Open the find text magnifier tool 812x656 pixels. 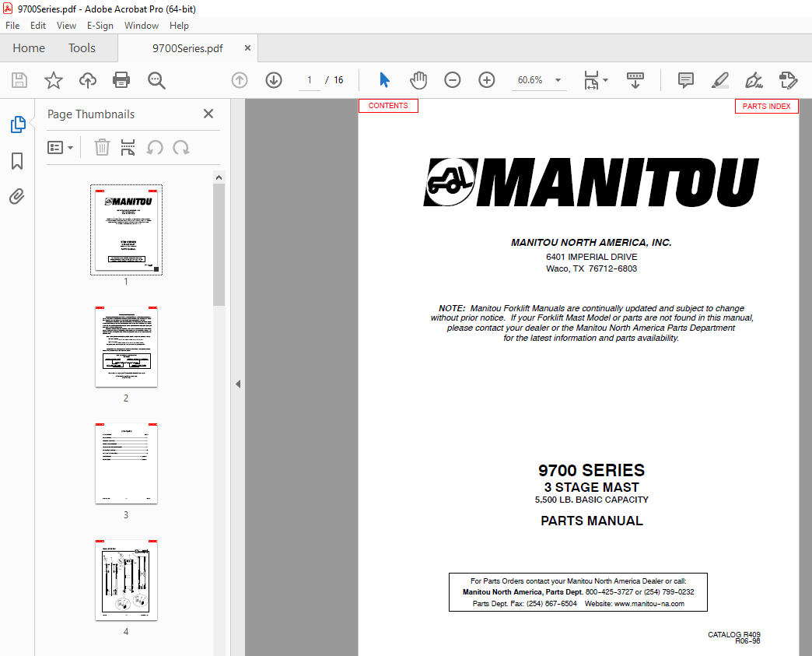pos(156,80)
